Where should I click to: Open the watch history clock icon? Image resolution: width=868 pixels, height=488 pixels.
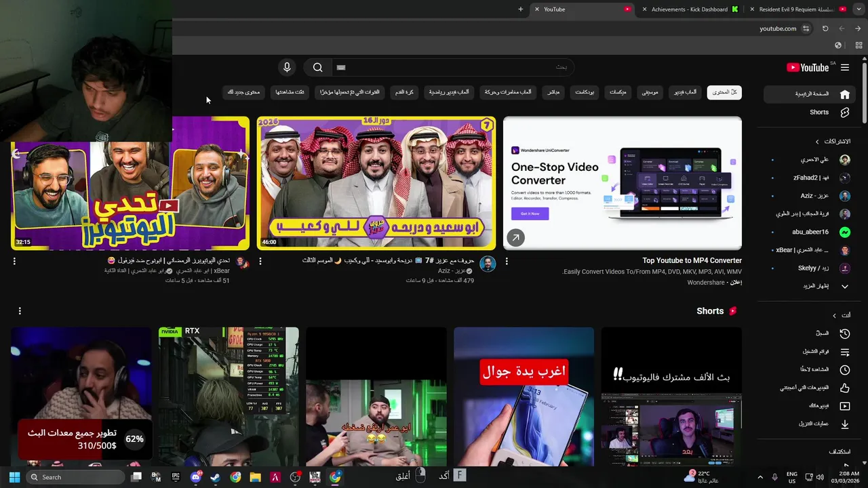point(844,333)
